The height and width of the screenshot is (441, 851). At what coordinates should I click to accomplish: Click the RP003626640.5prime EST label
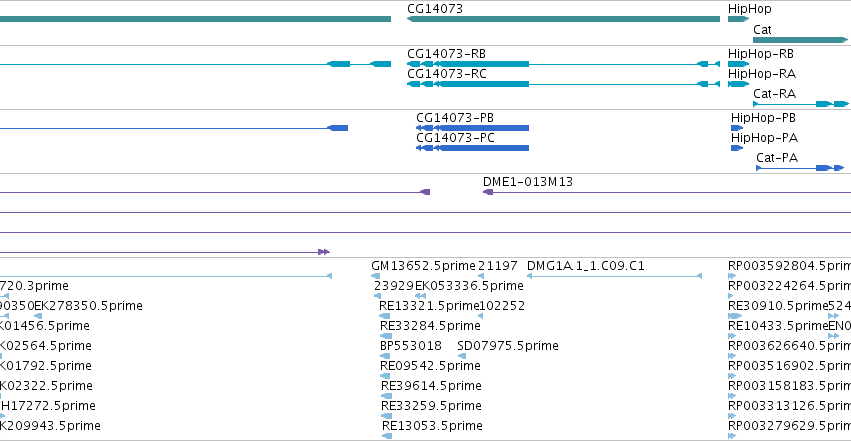[789, 346]
